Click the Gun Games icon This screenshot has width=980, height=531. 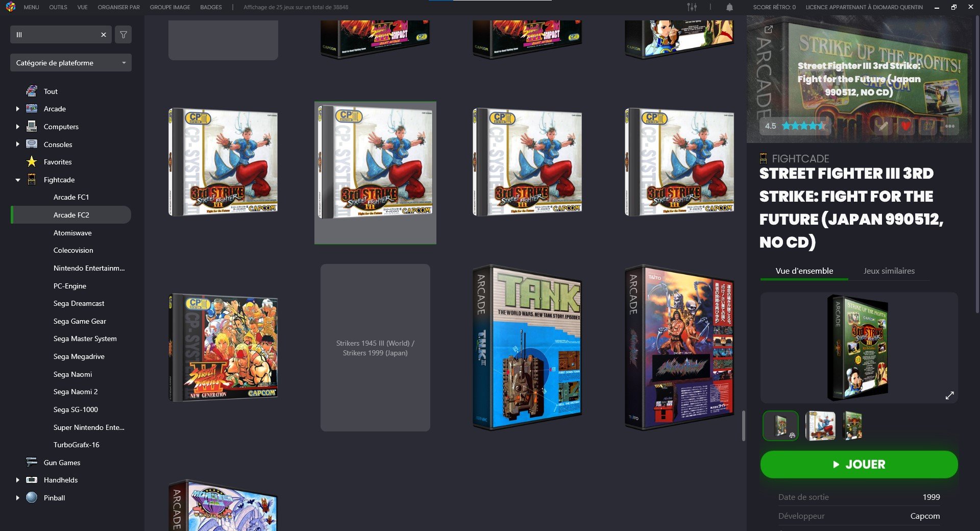(32, 463)
